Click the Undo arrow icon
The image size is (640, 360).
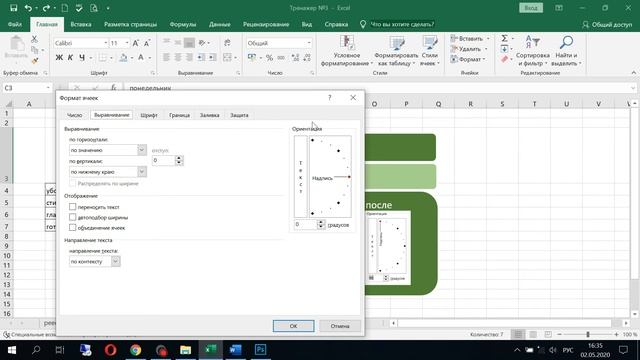click(28, 8)
